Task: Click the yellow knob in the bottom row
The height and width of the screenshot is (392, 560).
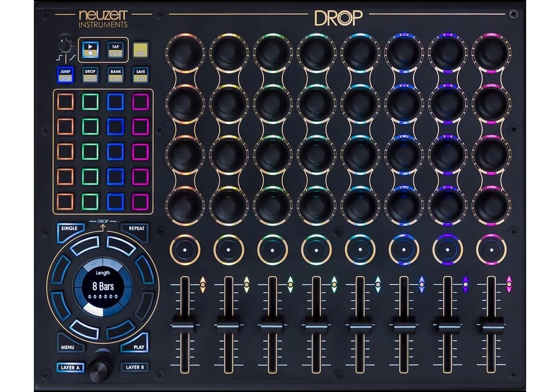Action: (228, 206)
